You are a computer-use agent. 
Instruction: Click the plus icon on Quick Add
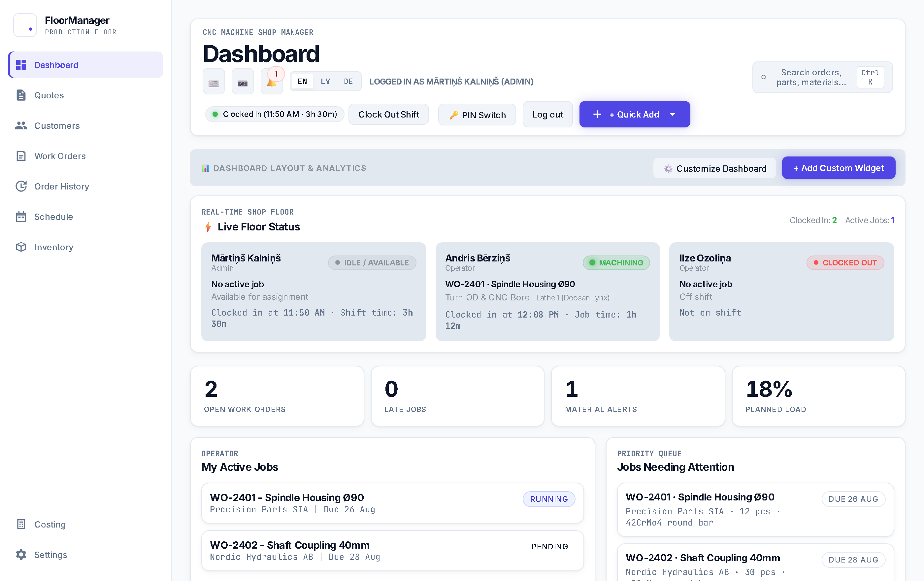tap(597, 114)
